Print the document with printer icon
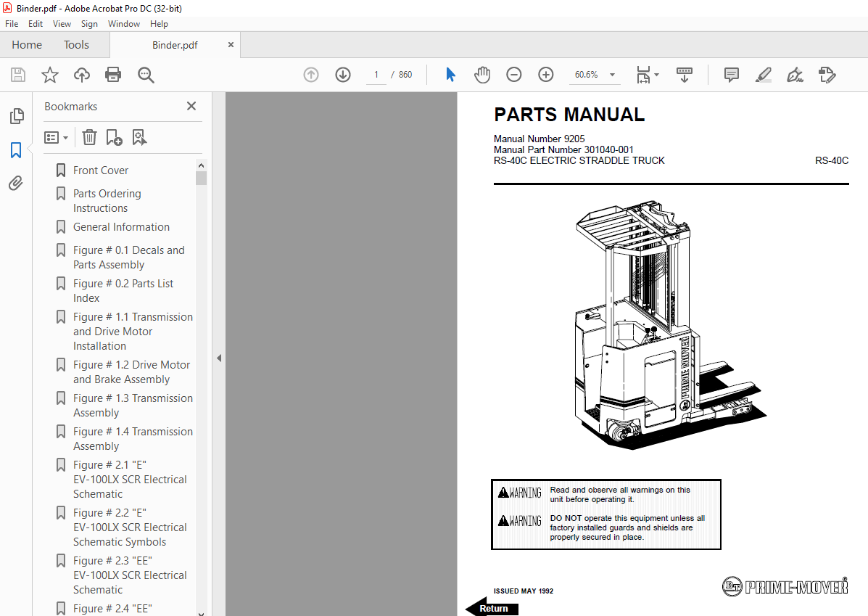868x616 pixels. click(x=113, y=75)
